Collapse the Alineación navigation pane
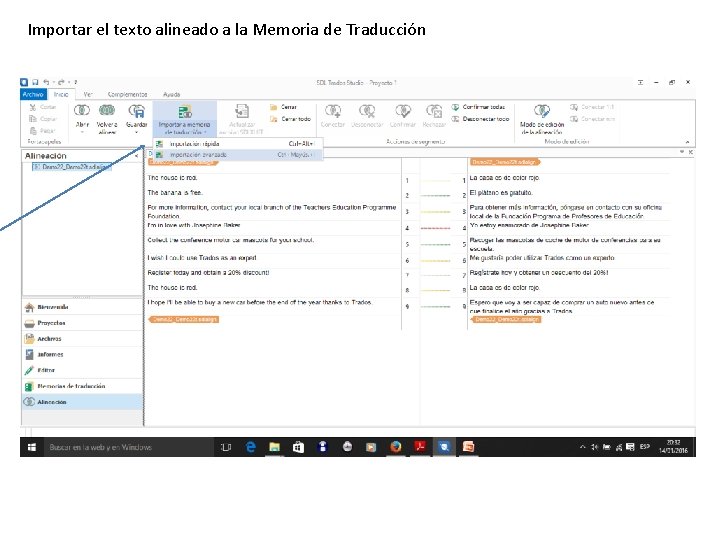 (x=136, y=156)
